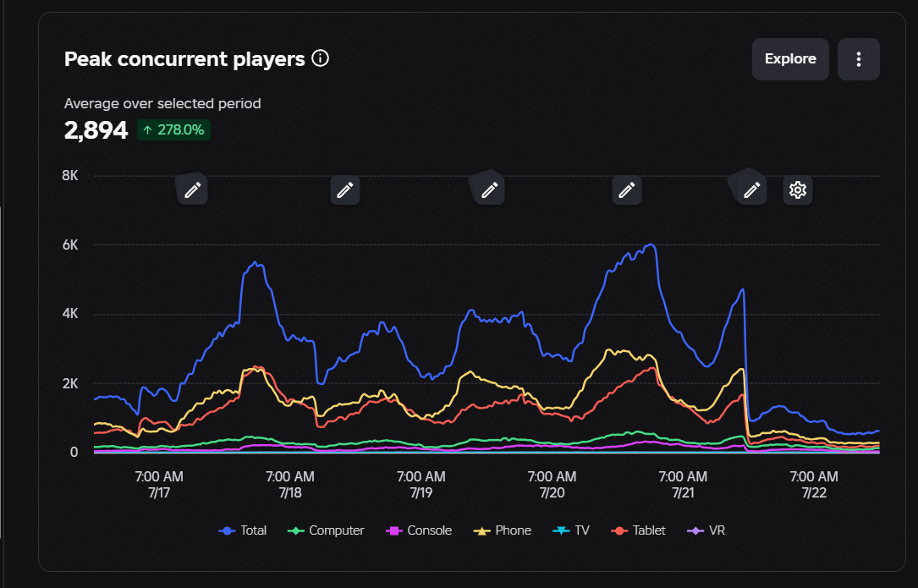Edit the annotation pencil above 7/18
Screen dimensions: 918x588
(x=345, y=190)
